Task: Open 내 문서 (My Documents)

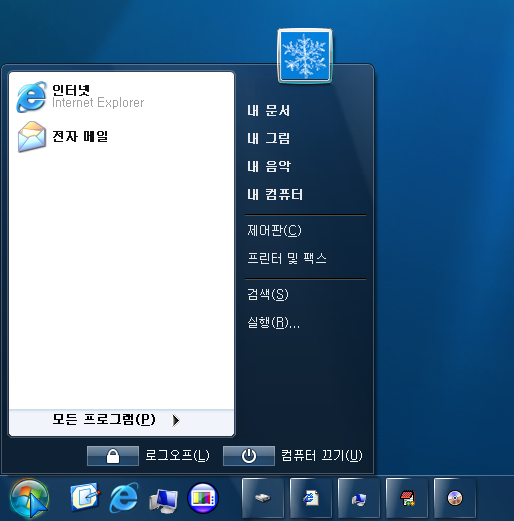Action: [x=269, y=111]
